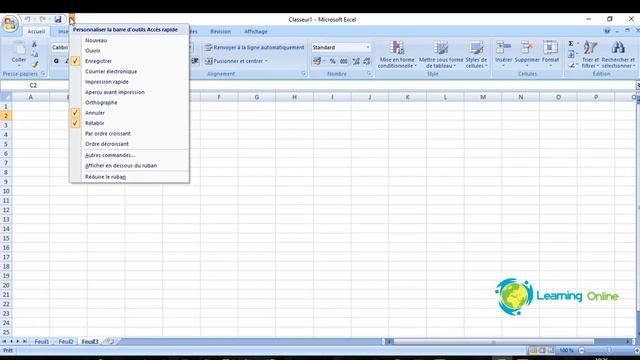Open Trier et filtrer dropdown

click(590, 55)
